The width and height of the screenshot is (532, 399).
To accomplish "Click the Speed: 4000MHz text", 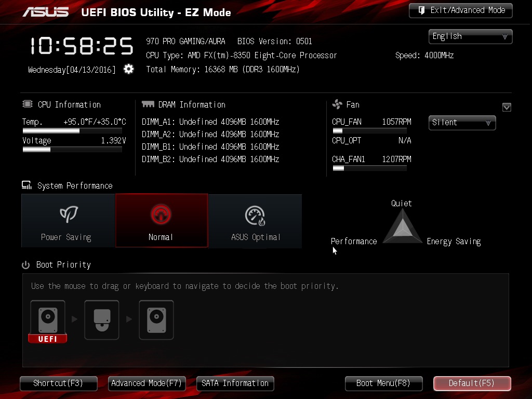I will [424, 55].
